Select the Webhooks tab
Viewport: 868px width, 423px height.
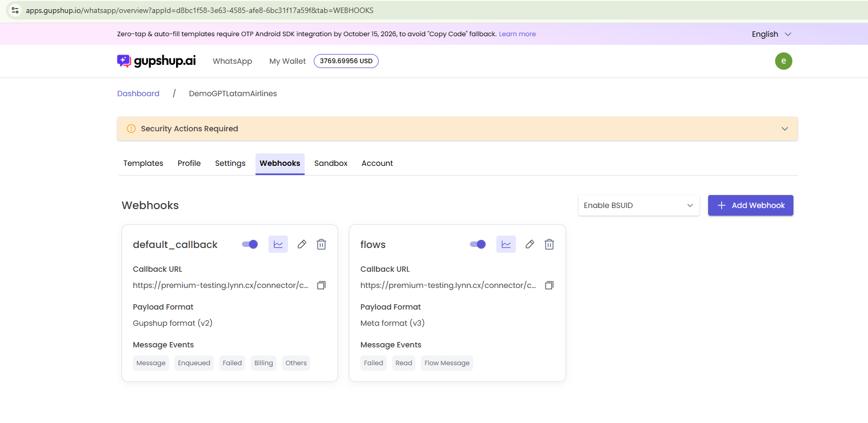click(x=280, y=163)
